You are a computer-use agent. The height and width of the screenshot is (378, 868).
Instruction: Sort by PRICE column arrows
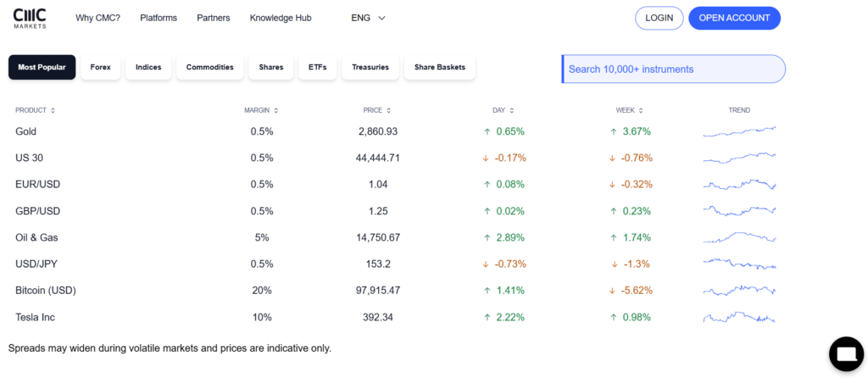click(388, 110)
